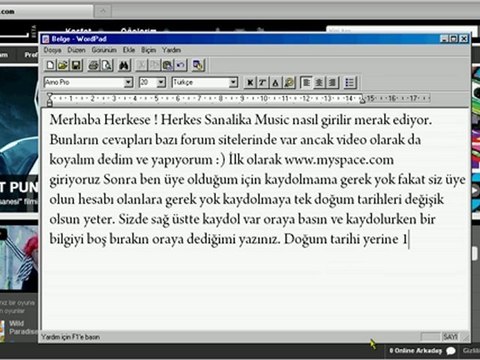Toggle Italic (T) formatting

[263, 82]
